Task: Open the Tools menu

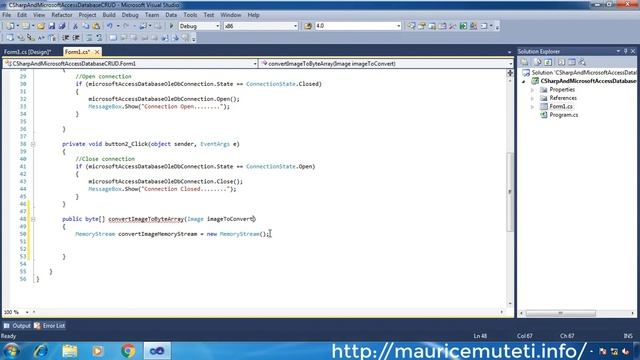Action: pos(190,15)
